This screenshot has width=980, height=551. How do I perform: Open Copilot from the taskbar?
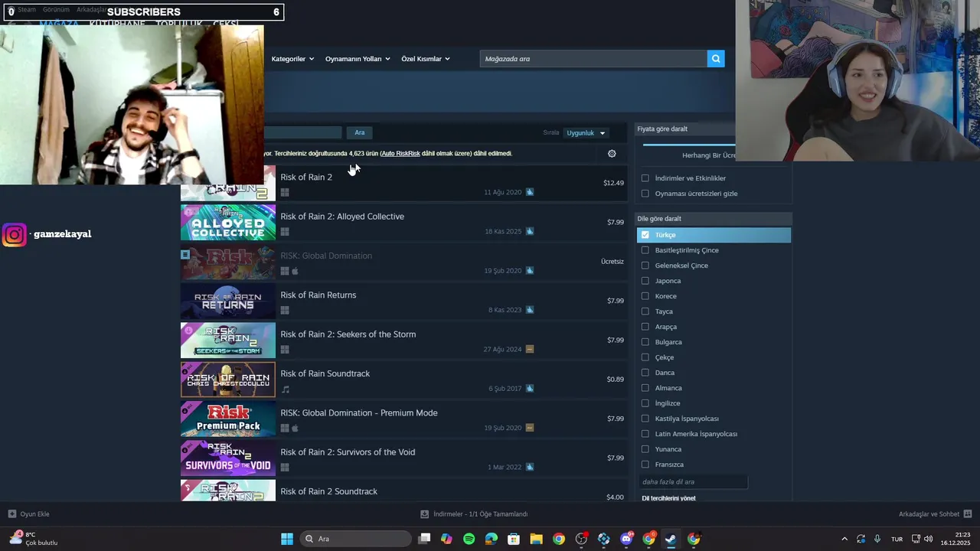point(447,540)
